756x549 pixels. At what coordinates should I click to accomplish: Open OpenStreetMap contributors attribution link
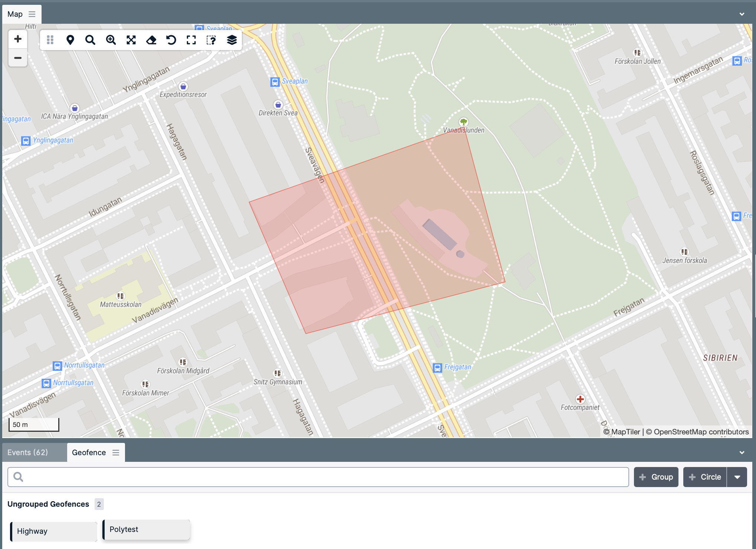coord(697,432)
